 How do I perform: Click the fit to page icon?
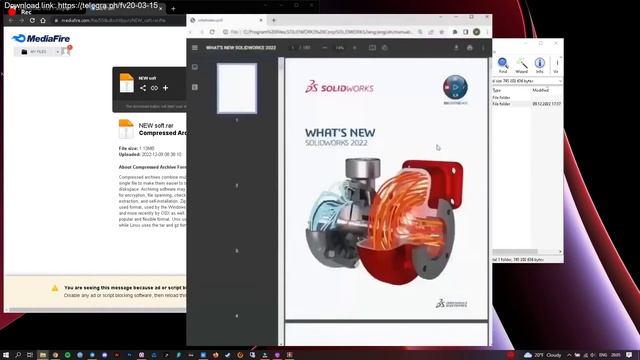coord(372,48)
